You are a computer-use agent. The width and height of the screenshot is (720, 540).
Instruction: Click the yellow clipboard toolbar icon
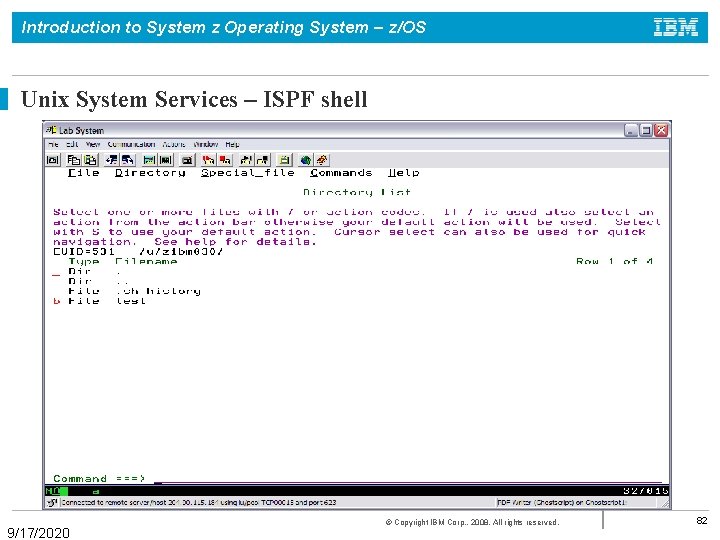point(284,160)
